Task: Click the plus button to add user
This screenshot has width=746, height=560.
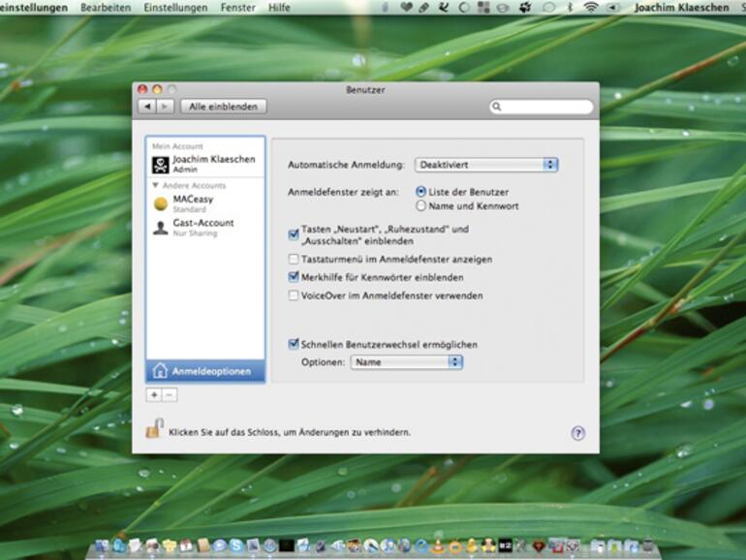Action: [x=154, y=395]
